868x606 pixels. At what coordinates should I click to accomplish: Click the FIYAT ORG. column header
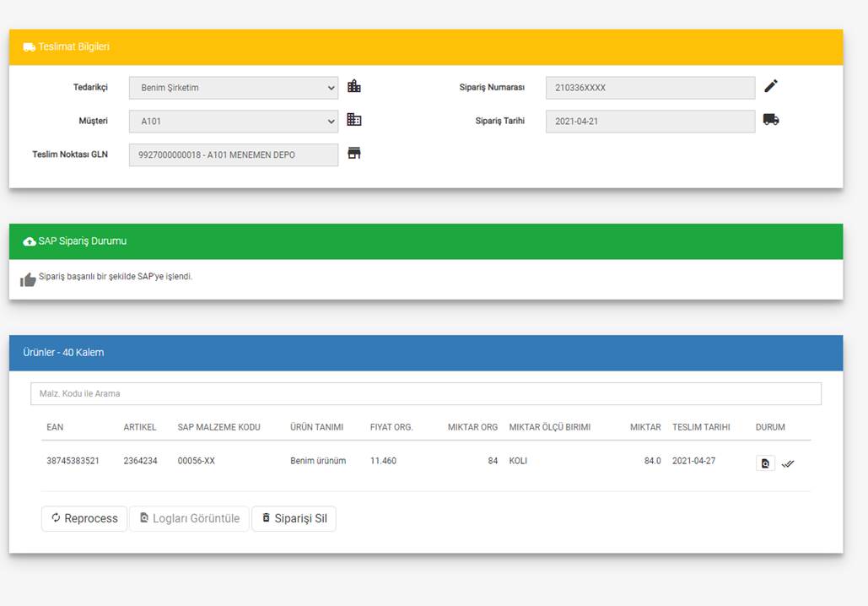(x=391, y=427)
